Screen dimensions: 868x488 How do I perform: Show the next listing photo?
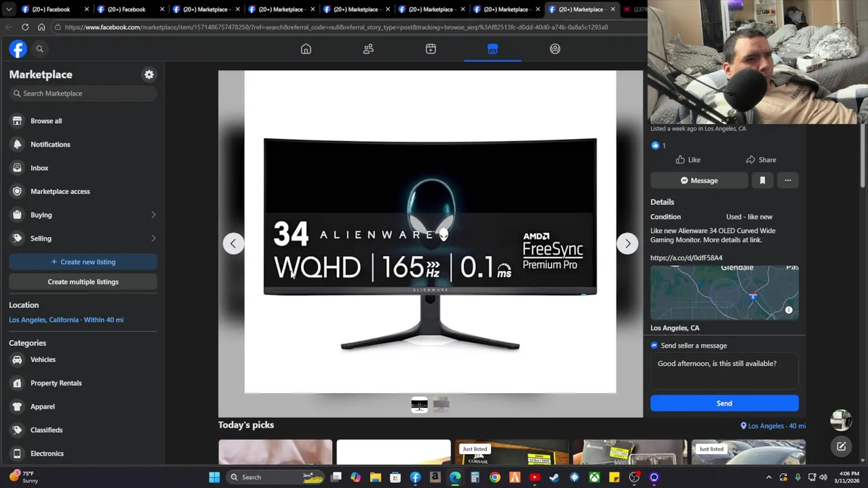pyautogui.click(x=627, y=243)
